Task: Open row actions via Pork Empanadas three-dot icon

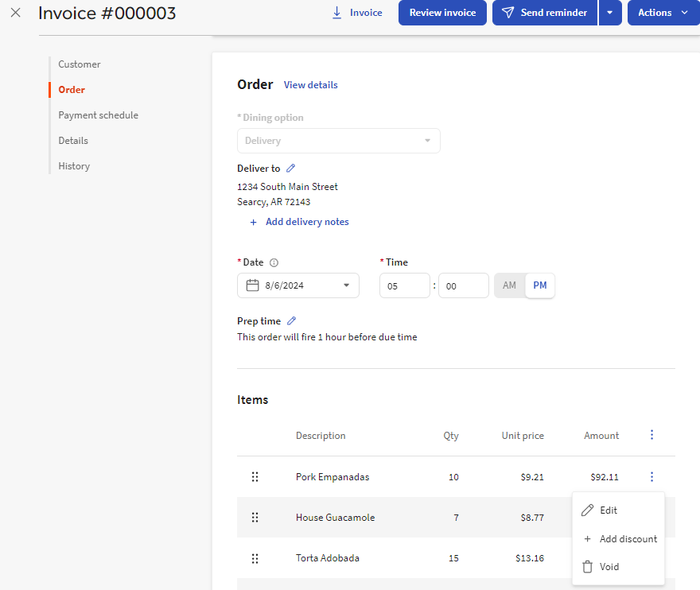Action: click(651, 476)
